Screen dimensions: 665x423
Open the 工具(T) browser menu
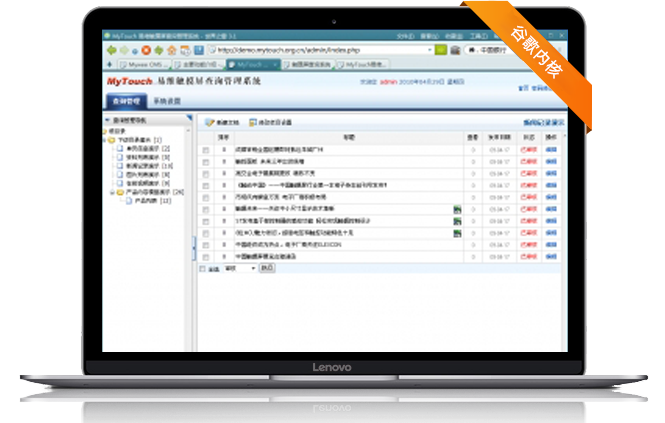click(478, 36)
